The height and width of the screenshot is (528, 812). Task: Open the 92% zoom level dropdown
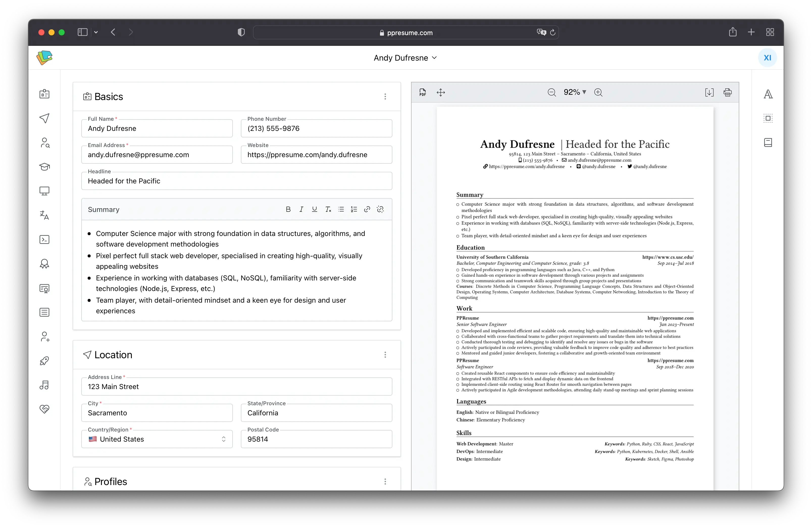[x=575, y=92]
